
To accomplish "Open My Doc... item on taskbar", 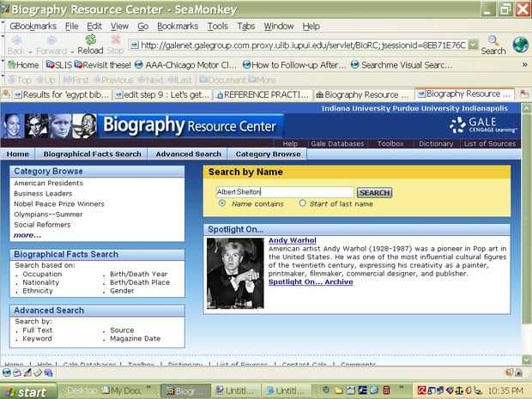I will pyautogui.click(x=122, y=390).
